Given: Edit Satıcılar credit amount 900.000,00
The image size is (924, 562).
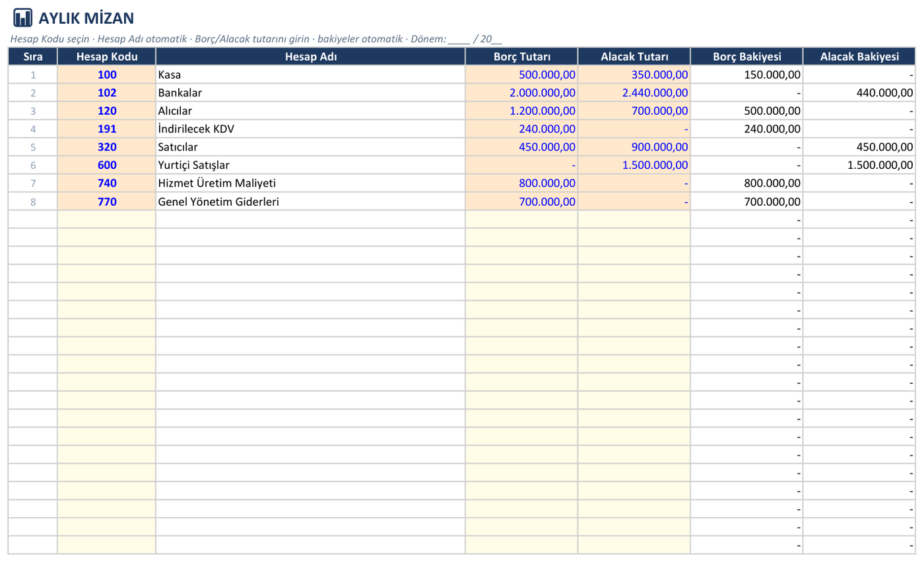Looking at the screenshot, I should pos(634,147).
